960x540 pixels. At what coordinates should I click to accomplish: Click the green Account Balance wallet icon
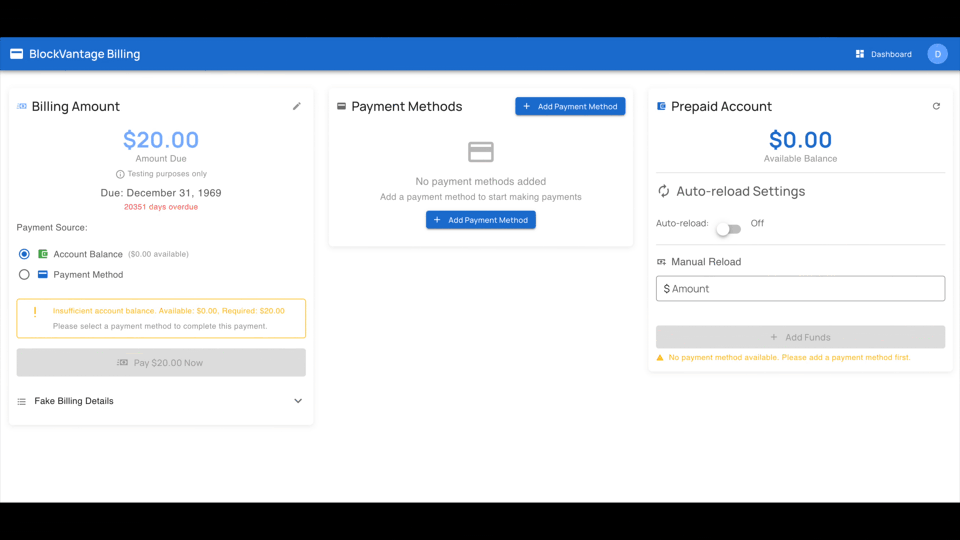tap(43, 253)
